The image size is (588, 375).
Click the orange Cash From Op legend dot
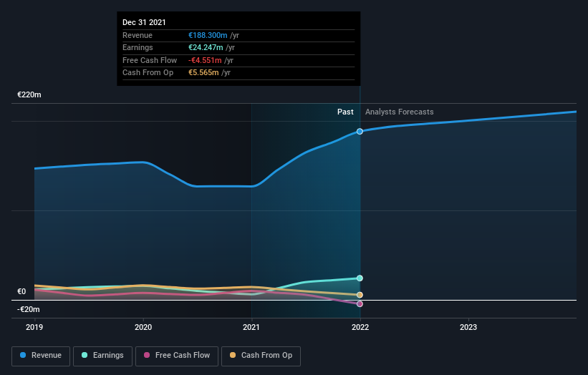tap(233, 355)
